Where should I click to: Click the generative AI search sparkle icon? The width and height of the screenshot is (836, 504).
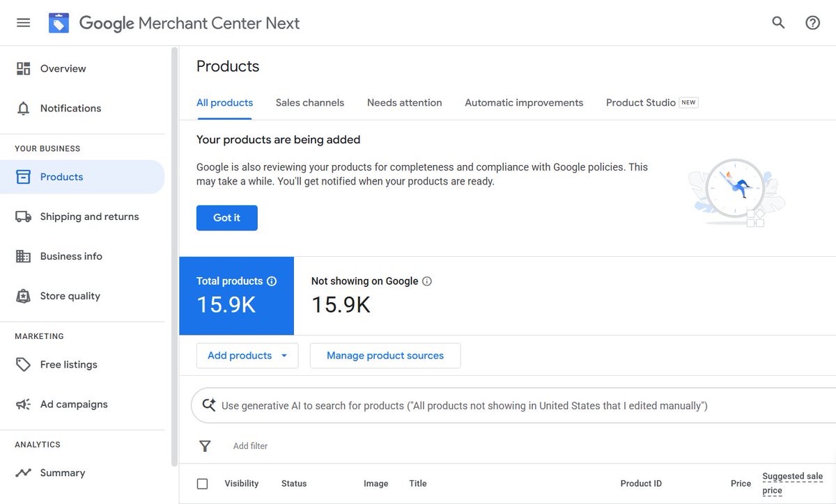[x=208, y=405]
